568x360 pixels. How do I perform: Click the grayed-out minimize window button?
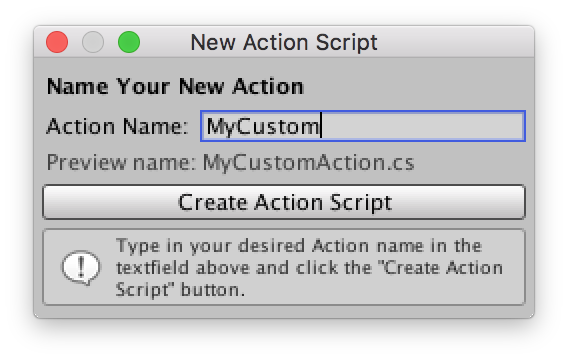point(93,42)
